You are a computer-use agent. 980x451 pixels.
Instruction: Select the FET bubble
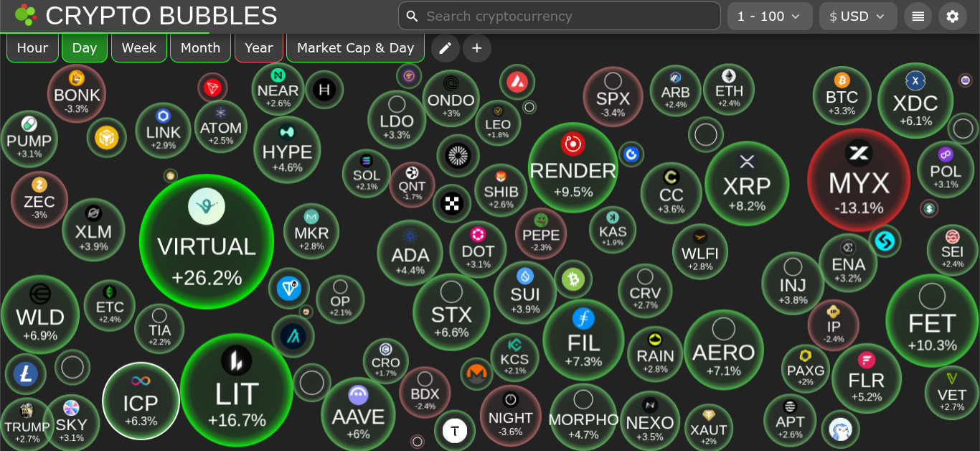pos(932,320)
